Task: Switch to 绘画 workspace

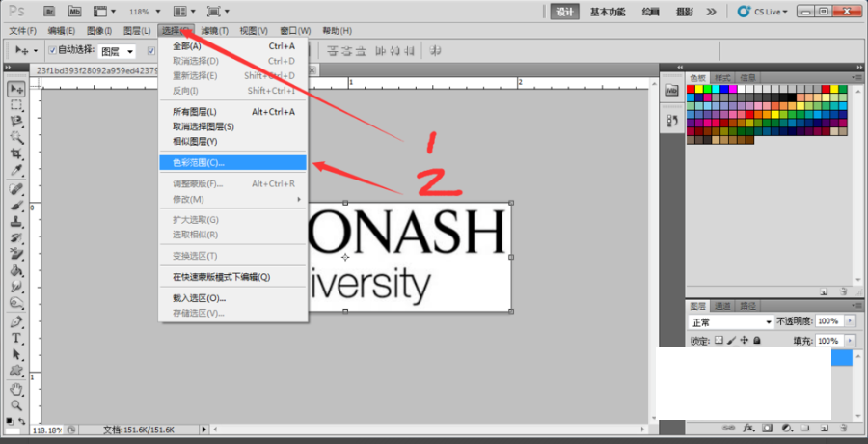Action: click(650, 12)
